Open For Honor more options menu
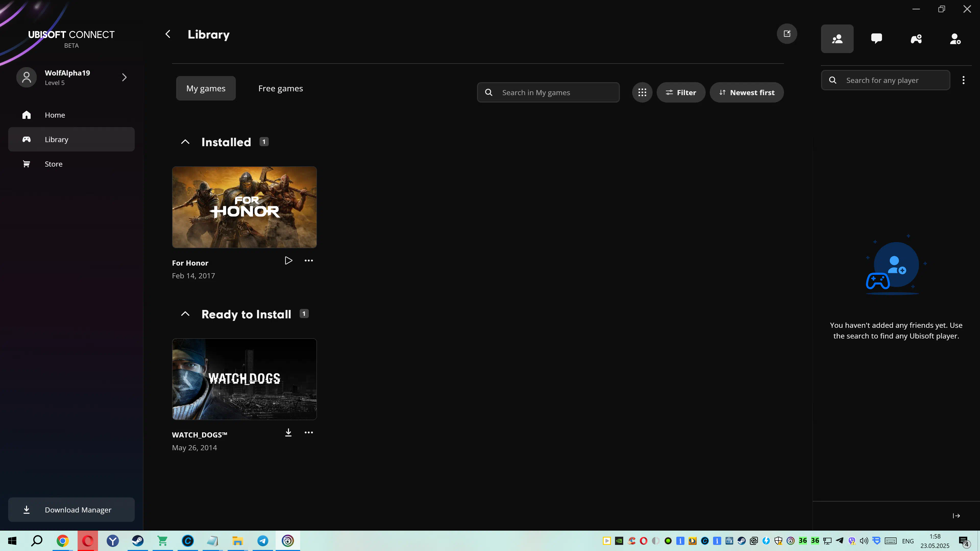Screen dimensions: 980x551 click(x=309, y=260)
